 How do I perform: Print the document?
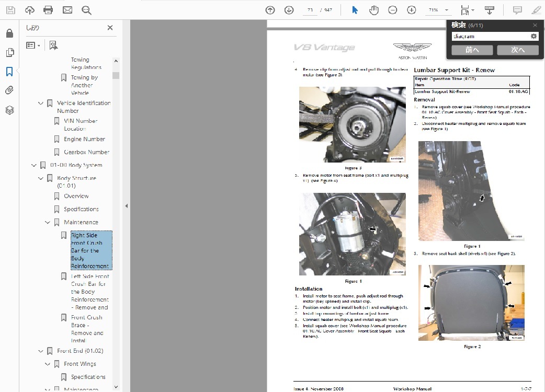tap(48, 10)
